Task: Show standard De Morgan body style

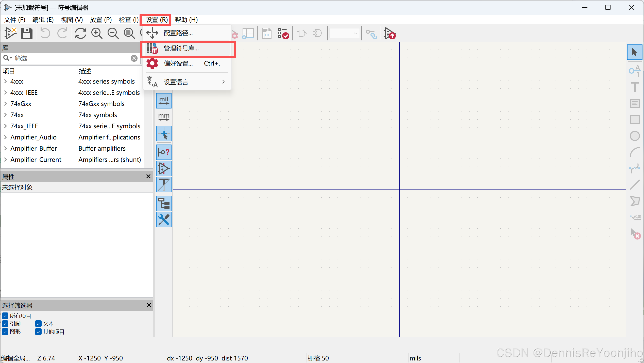Action: click(x=302, y=33)
